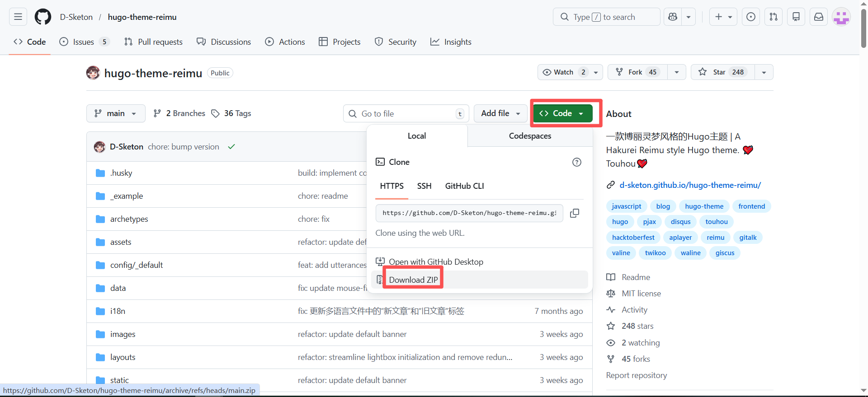Click the giscus topic tag
The height and width of the screenshot is (397, 868).
pos(725,253)
